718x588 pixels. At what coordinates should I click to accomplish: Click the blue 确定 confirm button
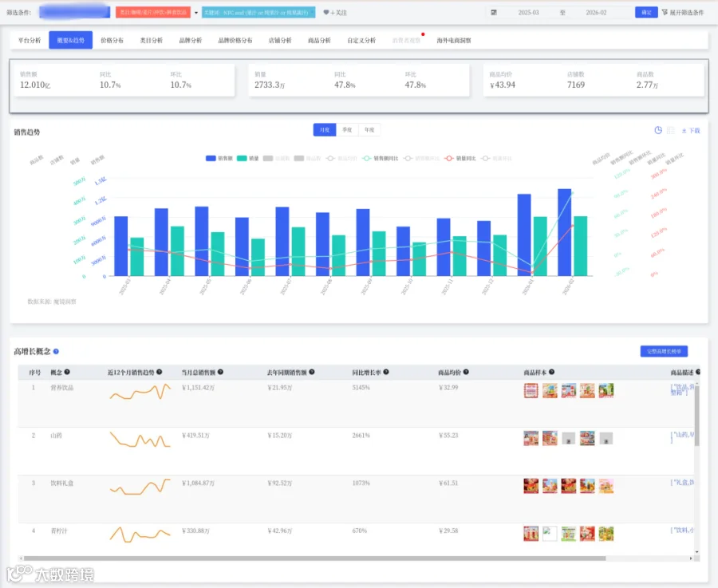(x=646, y=12)
